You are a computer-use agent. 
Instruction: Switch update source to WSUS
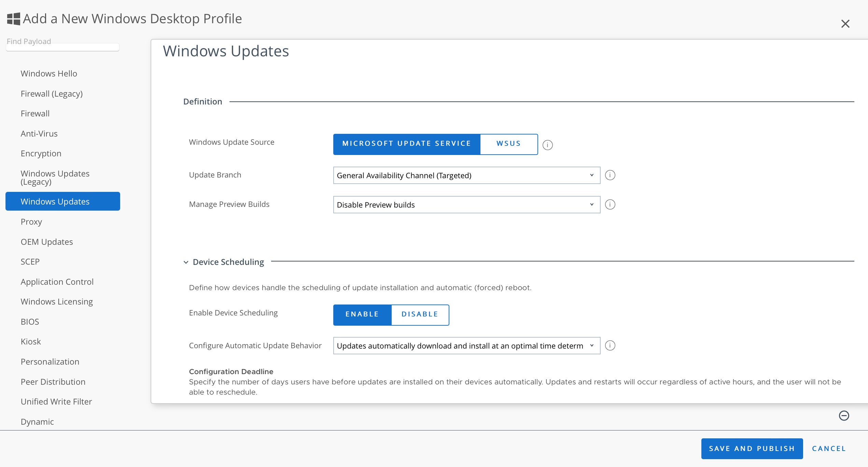(x=508, y=144)
